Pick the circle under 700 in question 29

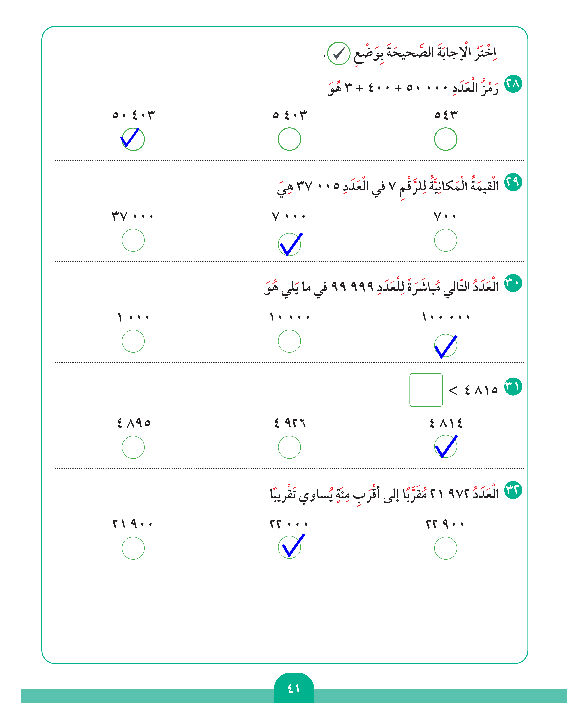445,240
